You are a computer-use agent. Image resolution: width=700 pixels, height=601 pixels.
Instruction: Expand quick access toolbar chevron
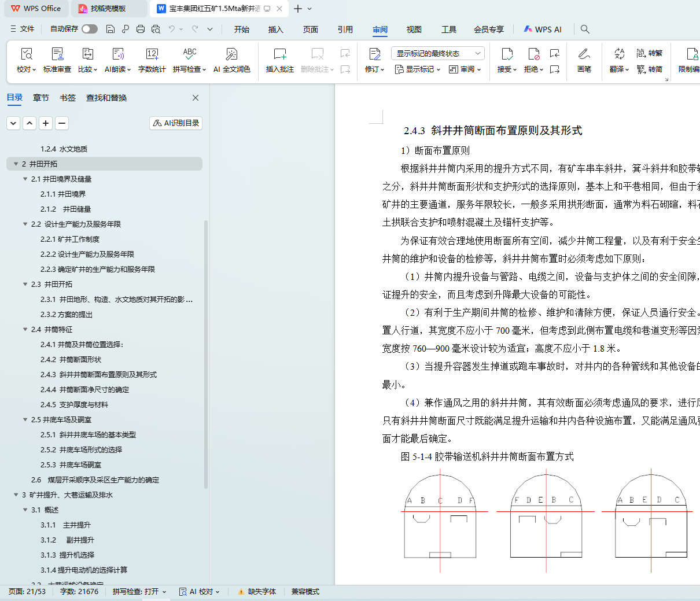pyautogui.click(x=210, y=29)
